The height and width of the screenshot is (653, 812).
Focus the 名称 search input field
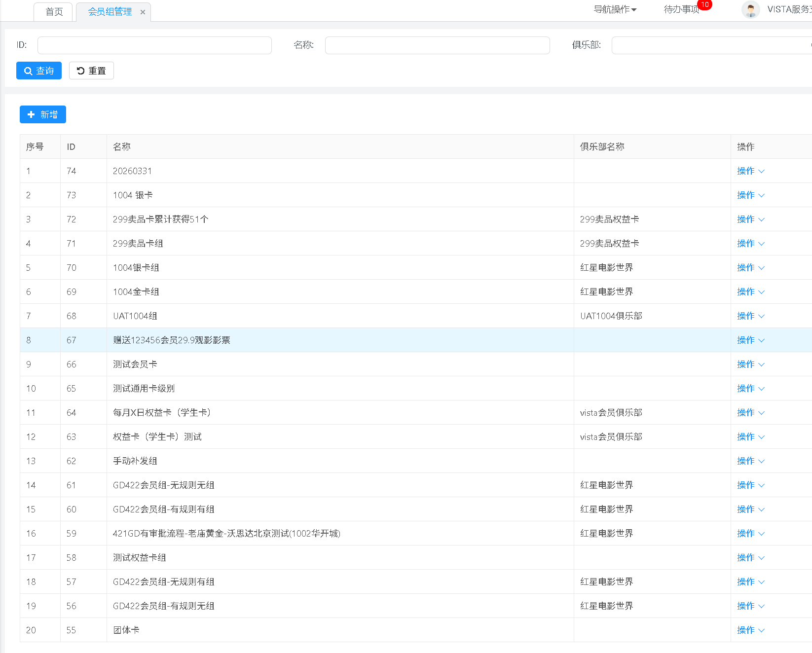pyautogui.click(x=437, y=45)
